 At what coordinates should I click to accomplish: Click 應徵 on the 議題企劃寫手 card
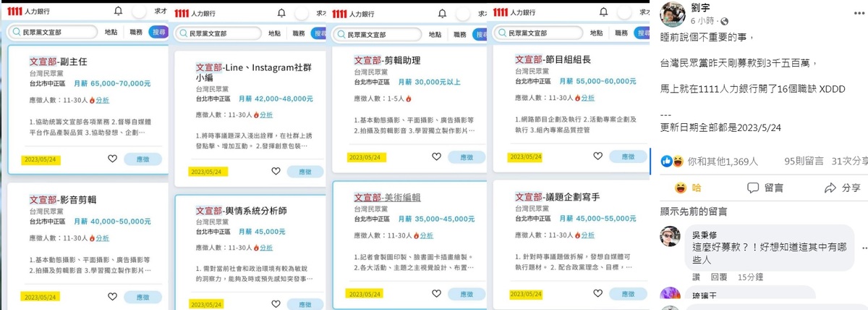tap(629, 293)
